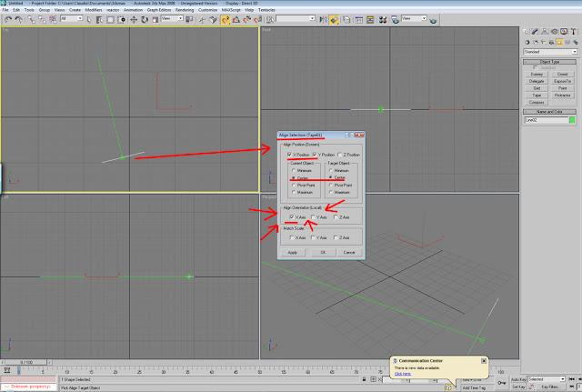Collapse the Name and Color rollout
The image size is (582, 392).
click(549, 111)
